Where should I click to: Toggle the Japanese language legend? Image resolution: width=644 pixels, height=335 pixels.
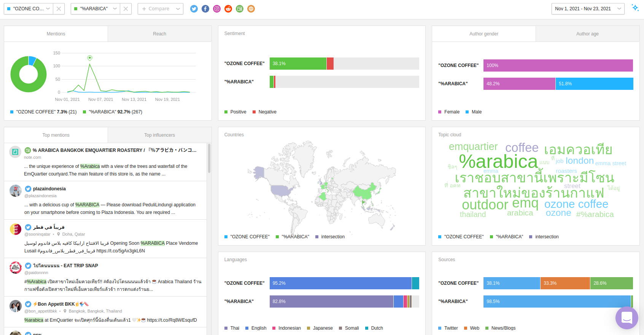tap(320, 328)
